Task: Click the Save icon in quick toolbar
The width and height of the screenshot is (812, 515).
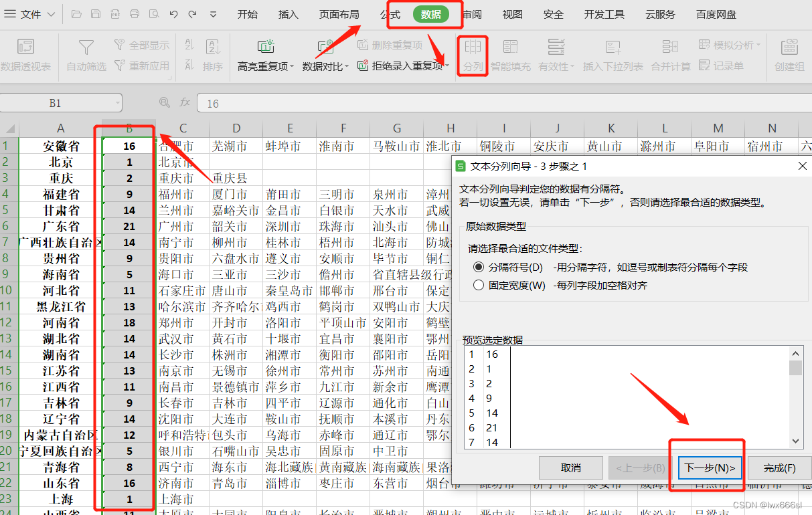Action: [96, 14]
